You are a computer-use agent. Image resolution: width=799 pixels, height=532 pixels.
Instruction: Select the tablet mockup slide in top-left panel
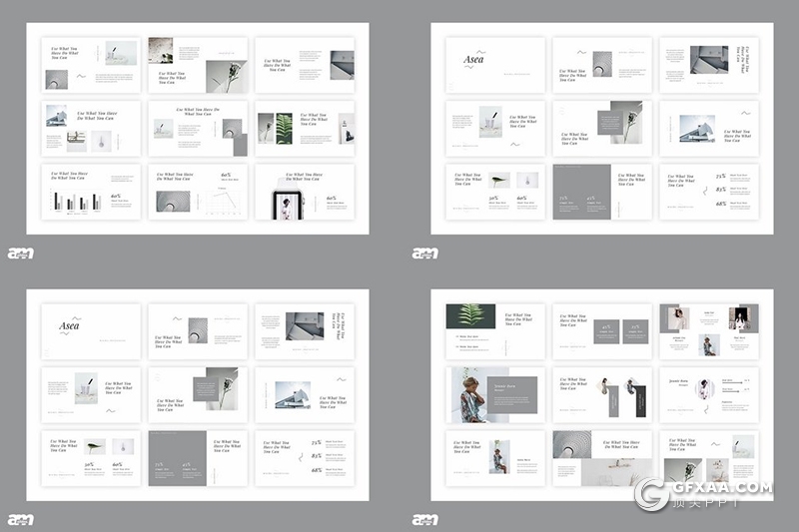pos(304,192)
